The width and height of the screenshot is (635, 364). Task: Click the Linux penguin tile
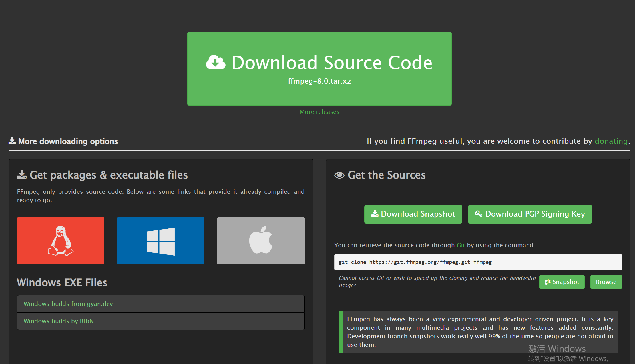(61, 241)
